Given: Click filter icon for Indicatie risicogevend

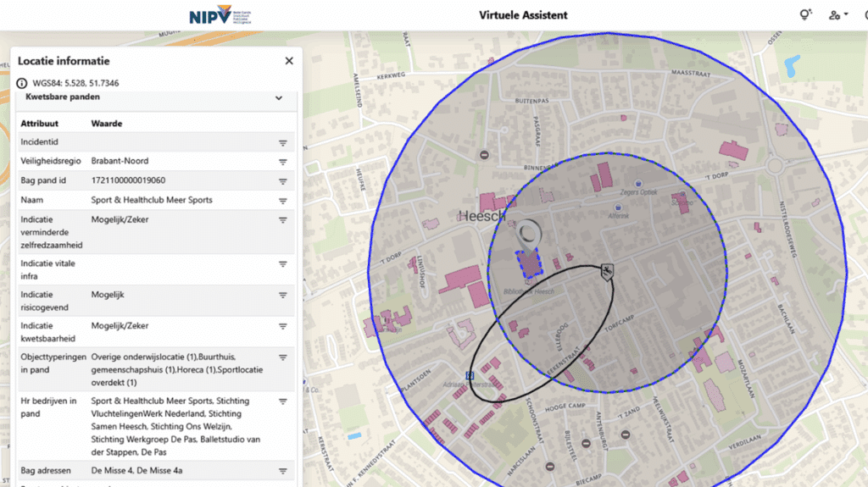Looking at the screenshot, I should point(283,296).
